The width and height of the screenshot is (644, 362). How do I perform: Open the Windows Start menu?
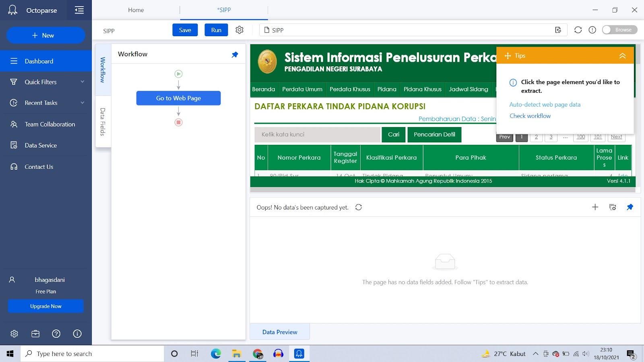pos(10,354)
